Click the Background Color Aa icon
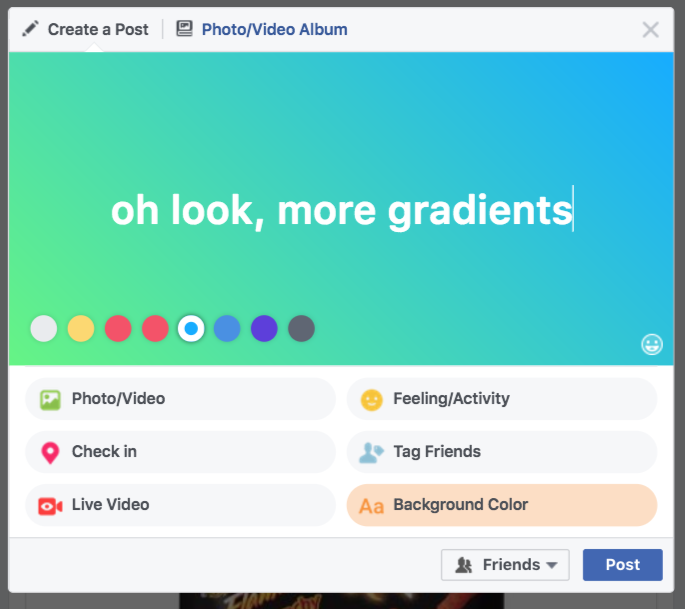685x609 pixels. [372, 506]
